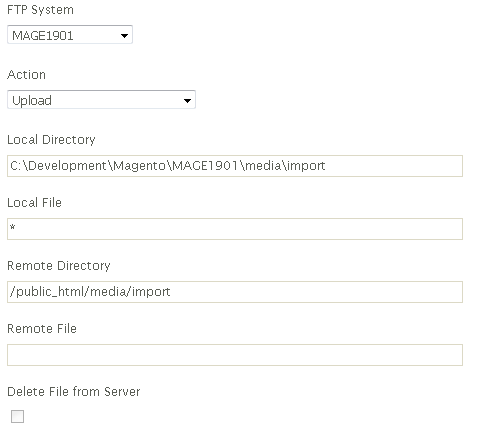477x434 pixels.
Task: Click the Local Directory label
Action: pos(51,140)
